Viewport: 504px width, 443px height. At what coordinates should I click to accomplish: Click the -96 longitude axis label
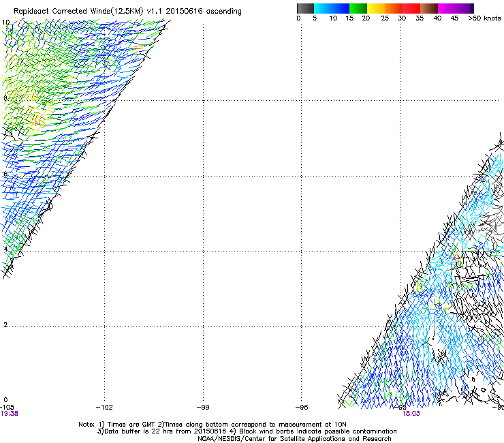click(x=302, y=408)
